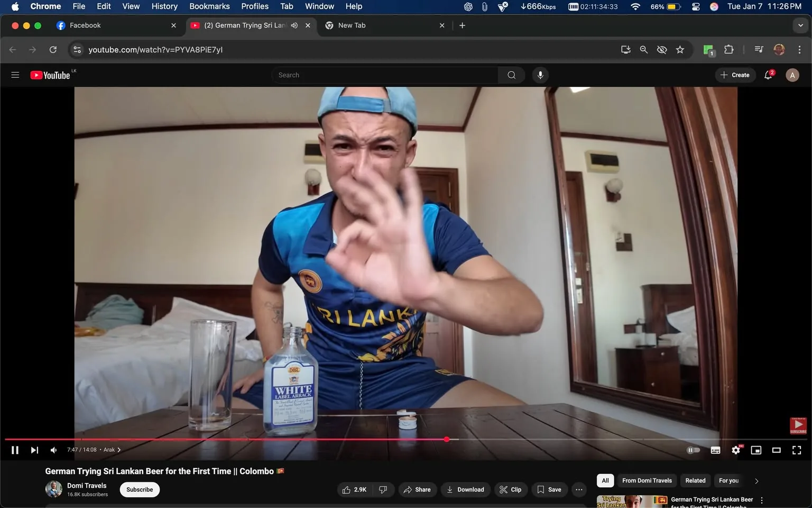Enter fullscreen playback
The height and width of the screenshot is (508, 812).
pyautogui.click(x=796, y=450)
